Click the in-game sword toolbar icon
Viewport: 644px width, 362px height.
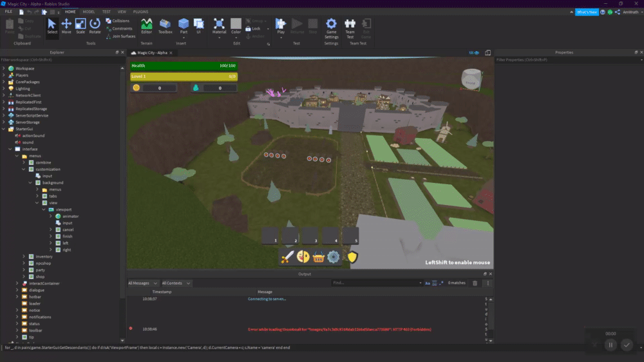tap(287, 257)
